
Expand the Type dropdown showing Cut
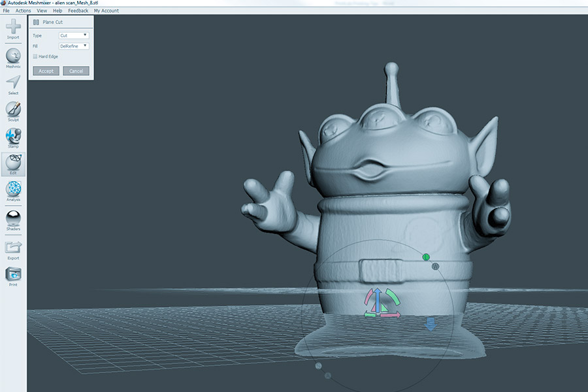(x=73, y=35)
